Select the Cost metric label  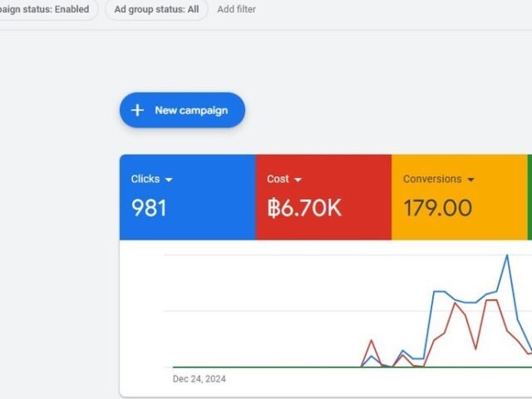[x=278, y=179]
